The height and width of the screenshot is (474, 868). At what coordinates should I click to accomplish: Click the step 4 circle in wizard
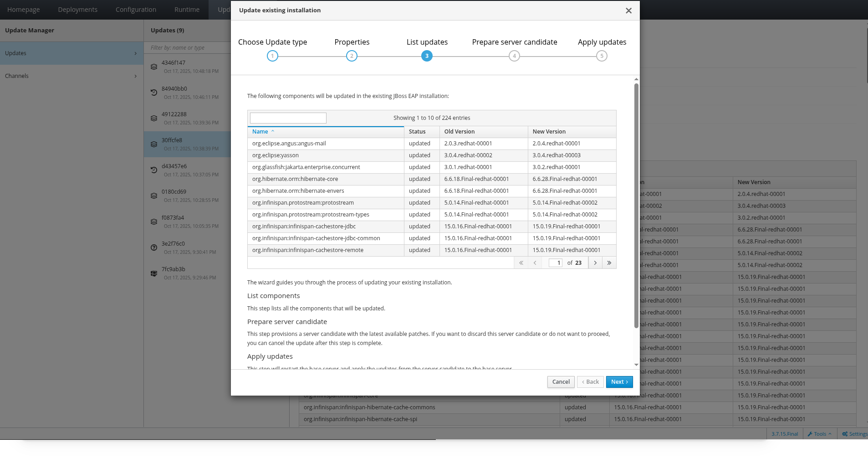(x=514, y=56)
